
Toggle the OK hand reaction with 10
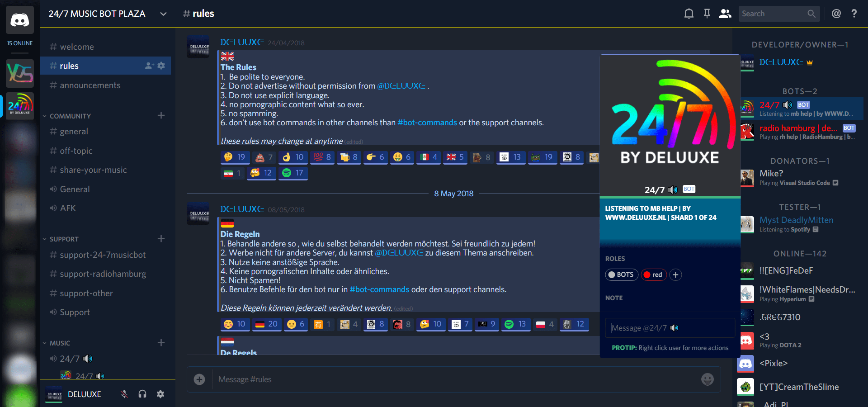click(x=293, y=157)
